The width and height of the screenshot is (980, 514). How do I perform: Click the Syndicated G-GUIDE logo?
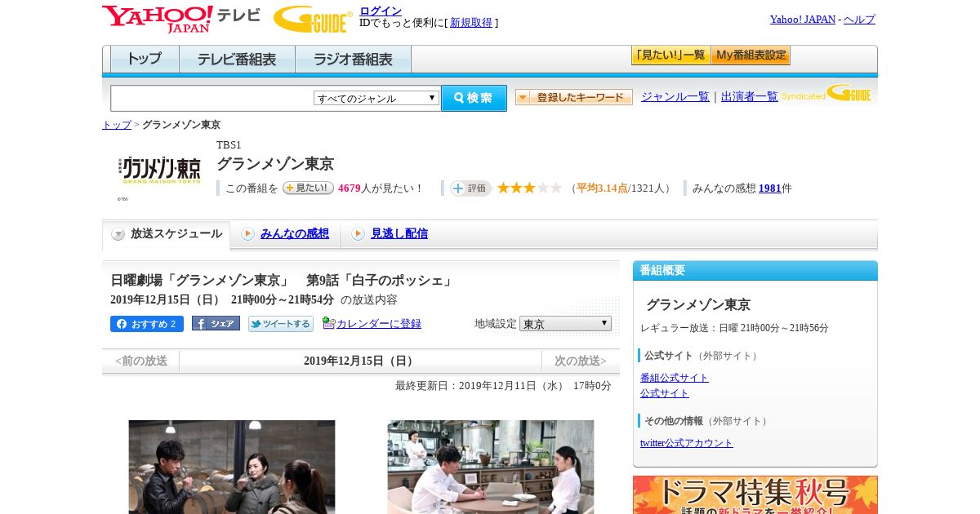(x=826, y=93)
